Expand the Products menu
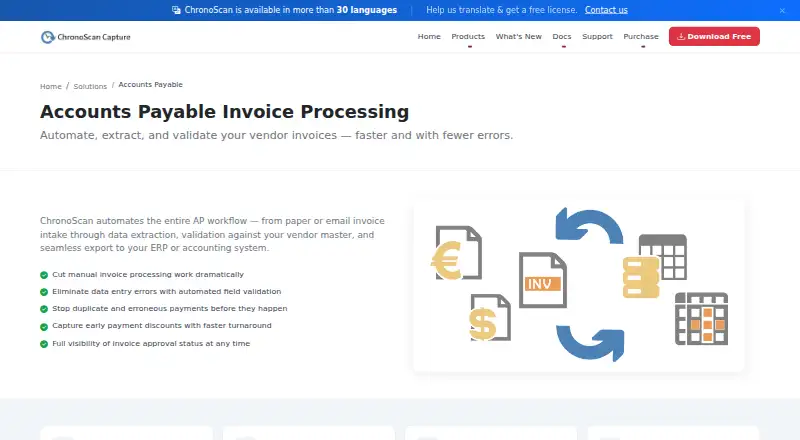 tap(468, 37)
